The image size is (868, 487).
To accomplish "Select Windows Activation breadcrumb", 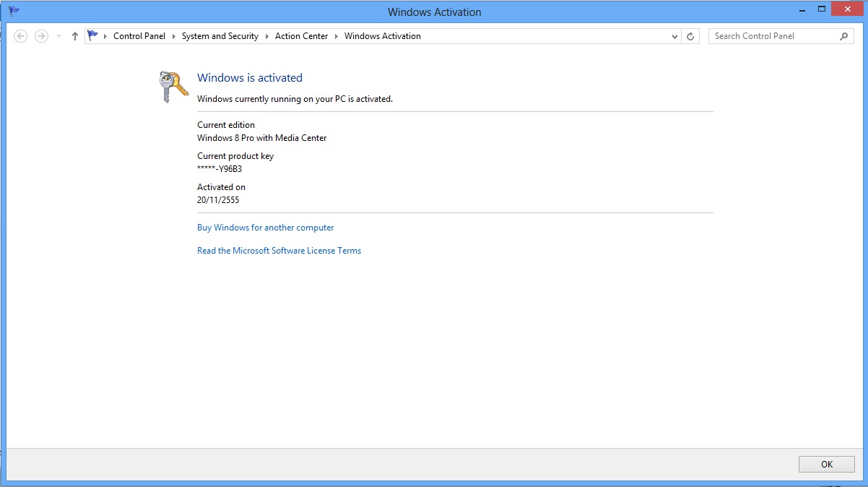I will tap(383, 36).
